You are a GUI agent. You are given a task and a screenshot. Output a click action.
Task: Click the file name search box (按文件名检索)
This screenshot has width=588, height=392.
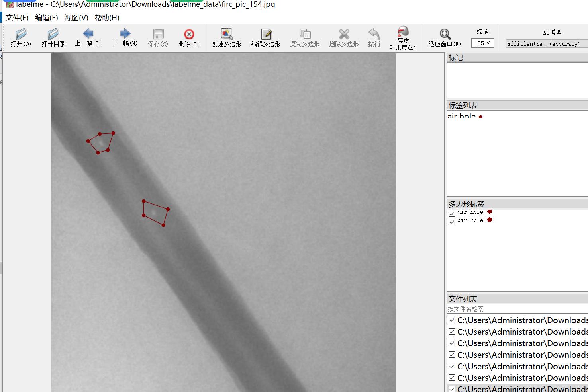click(x=516, y=309)
